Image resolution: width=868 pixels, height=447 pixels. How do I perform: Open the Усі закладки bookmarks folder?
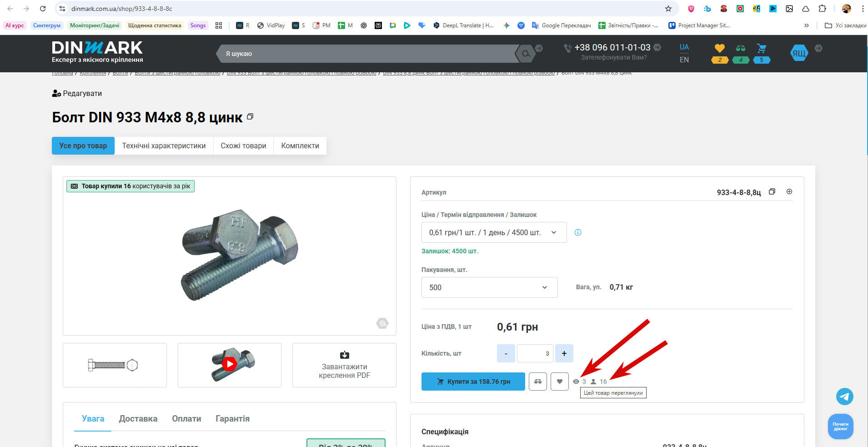click(845, 25)
